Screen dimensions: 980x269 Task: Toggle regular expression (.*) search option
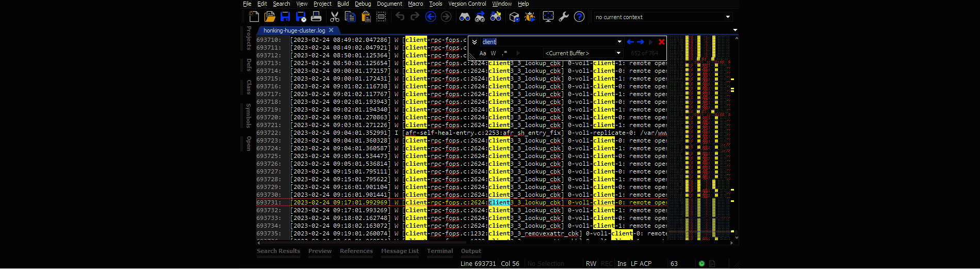(x=504, y=53)
